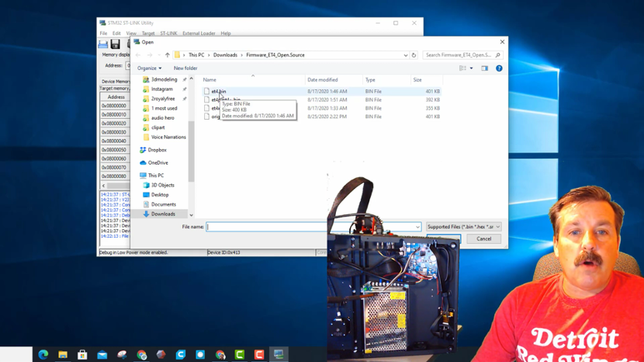Click the Search Firmware_ET4_Open.S… box
The width and height of the screenshot is (644, 362).
tap(462, 55)
